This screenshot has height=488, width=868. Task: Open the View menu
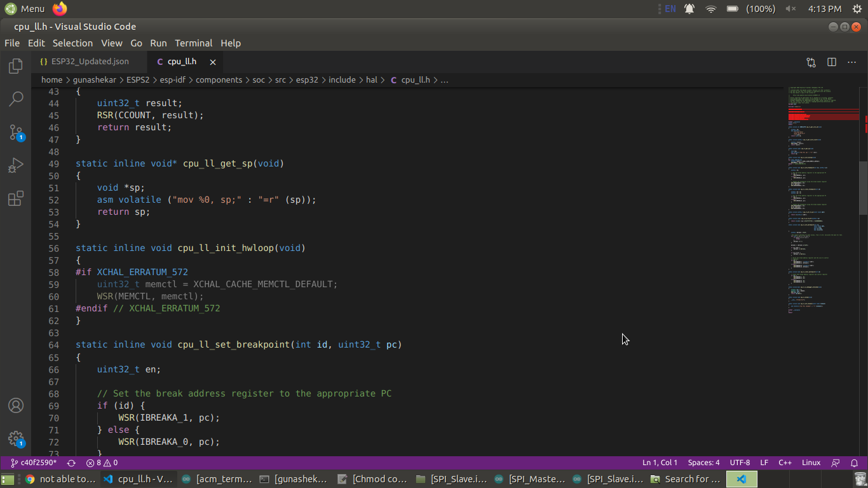point(111,43)
